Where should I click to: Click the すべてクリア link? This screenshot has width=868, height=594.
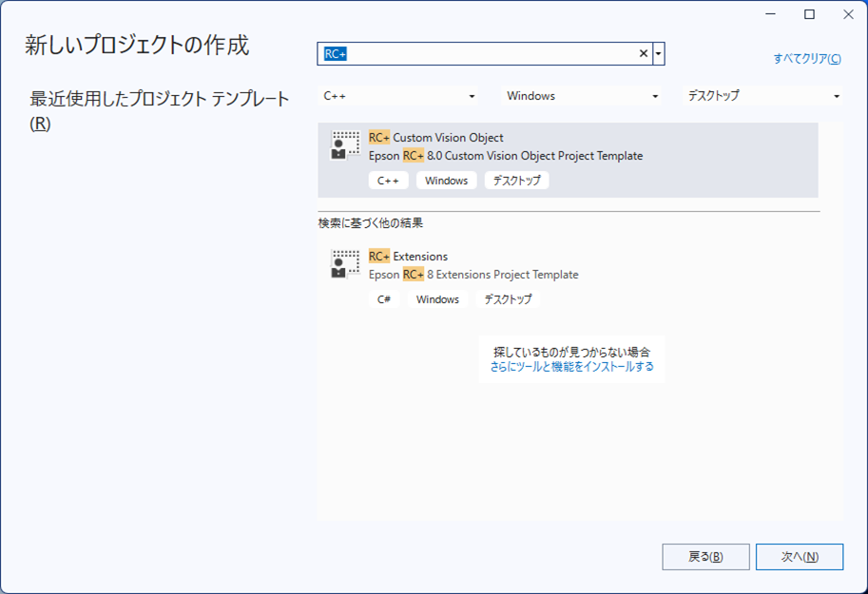click(x=807, y=59)
